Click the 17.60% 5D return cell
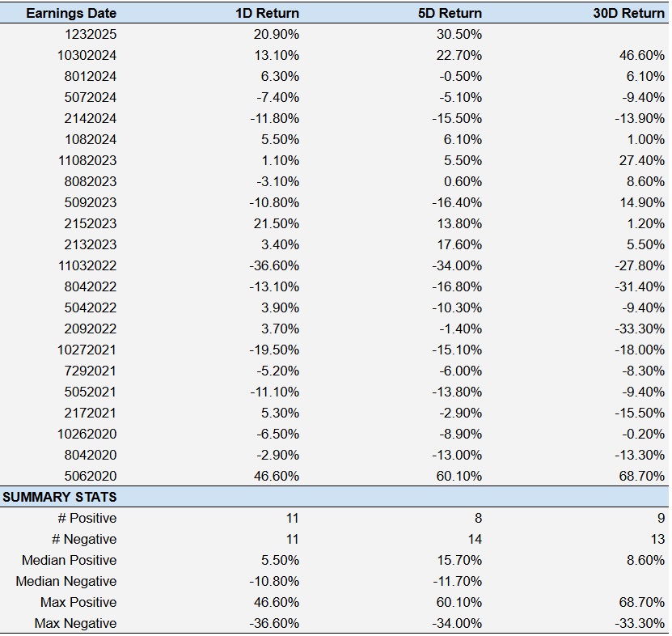672x636 pixels. [x=459, y=244]
